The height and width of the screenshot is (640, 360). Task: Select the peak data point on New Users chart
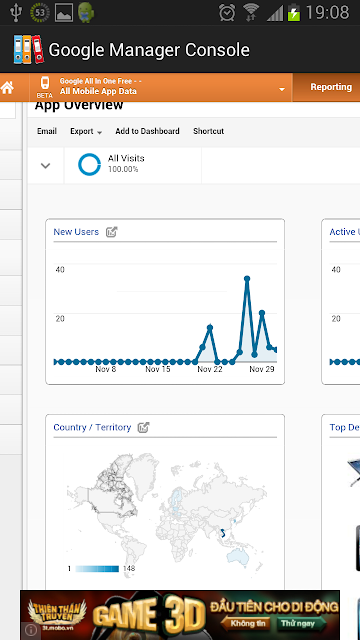(x=247, y=279)
